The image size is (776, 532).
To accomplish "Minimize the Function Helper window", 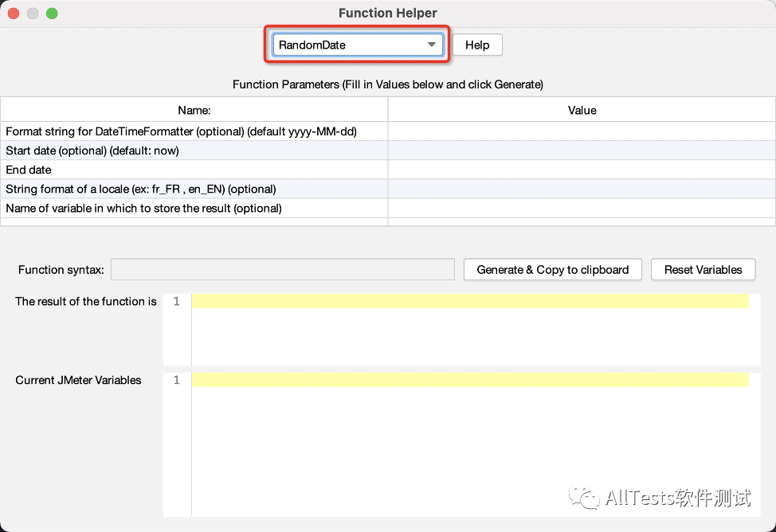I will 33,14.
